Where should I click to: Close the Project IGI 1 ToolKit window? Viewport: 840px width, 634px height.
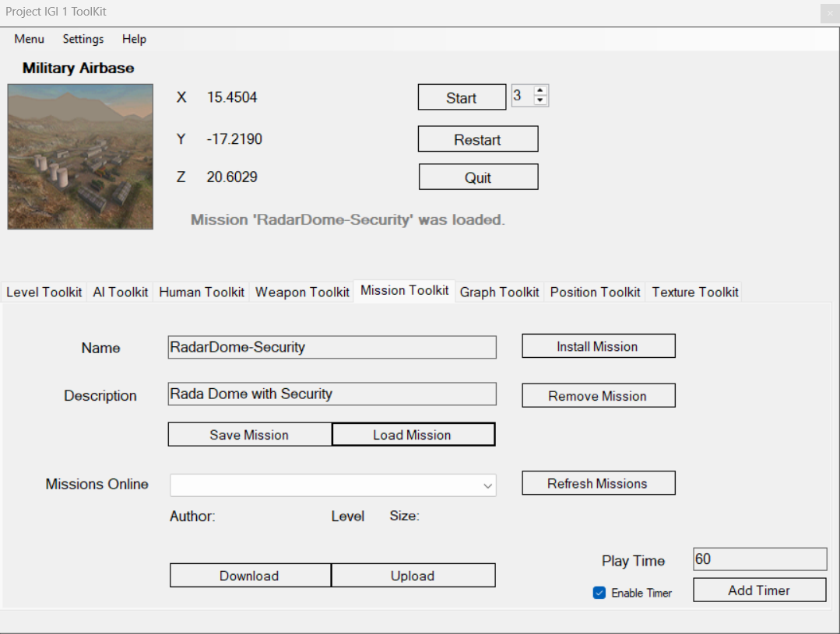coord(830,13)
